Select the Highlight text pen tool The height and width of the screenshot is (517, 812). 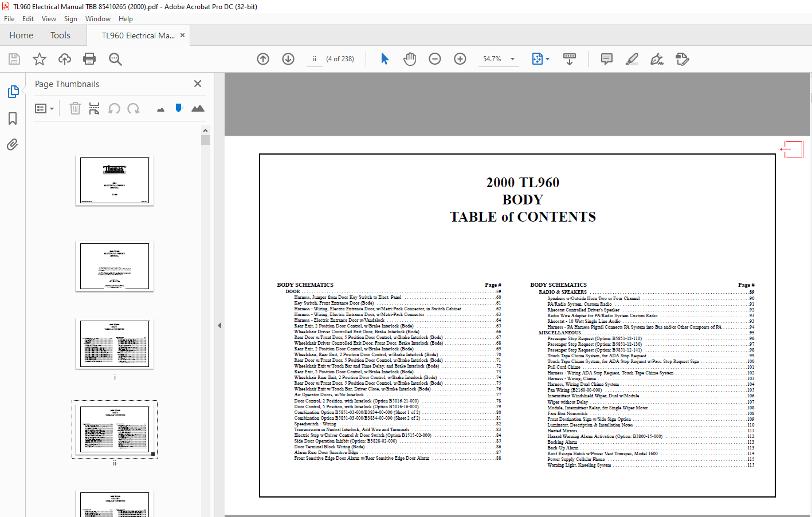(632, 59)
